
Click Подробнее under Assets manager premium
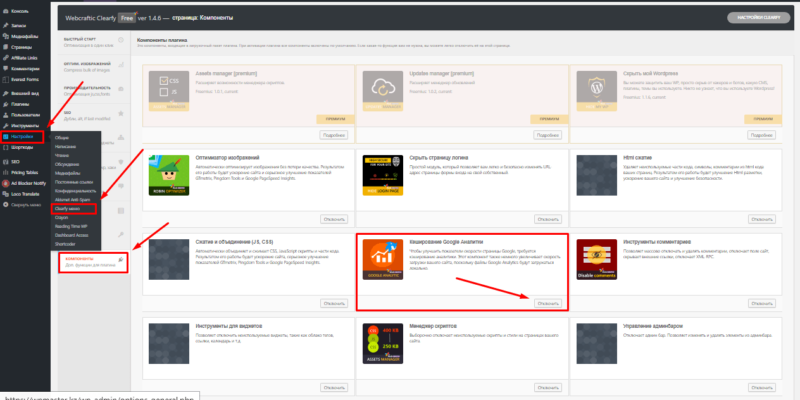(334, 135)
